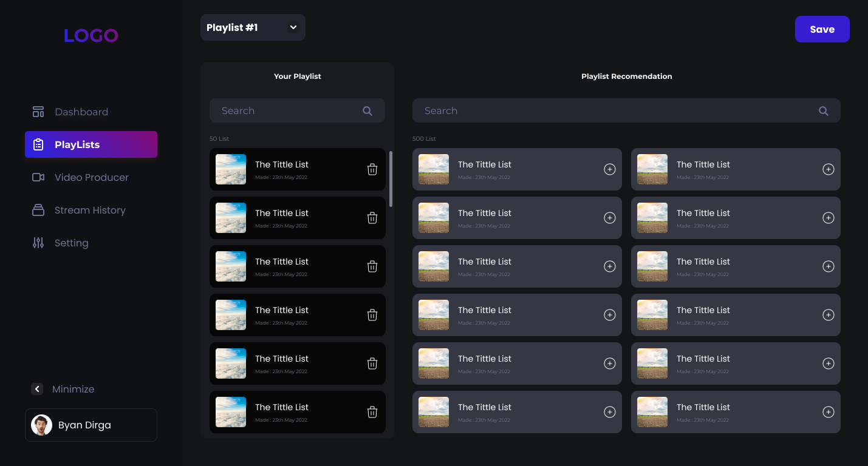868x466 pixels.
Task: Click title of second Your Playlist item
Action: (x=282, y=213)
